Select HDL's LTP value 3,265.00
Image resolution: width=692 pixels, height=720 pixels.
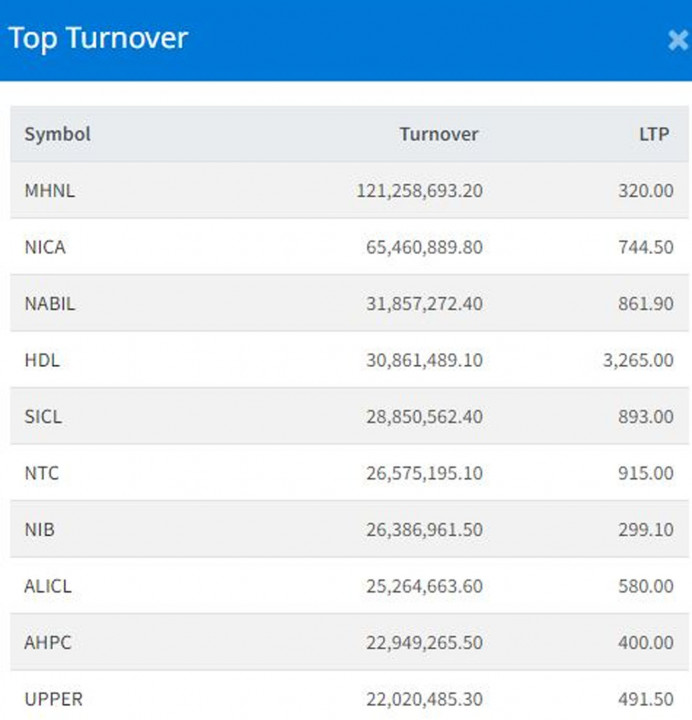point(637,360)
